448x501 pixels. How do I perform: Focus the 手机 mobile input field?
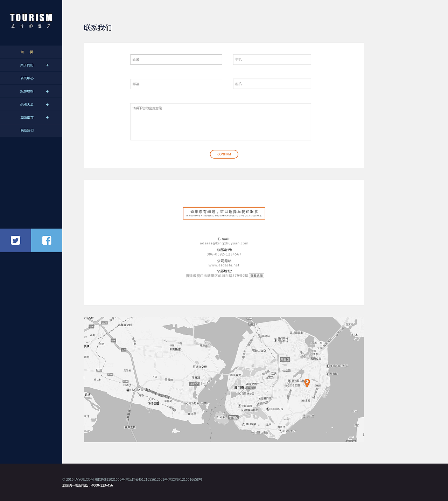click(x=272, y=60)
